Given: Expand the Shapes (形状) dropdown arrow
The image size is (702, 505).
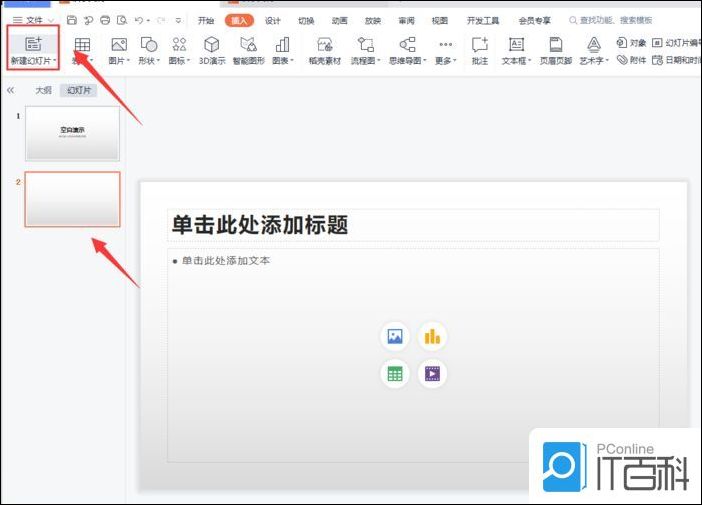Looking at the screenshot, I should [158, 60].
